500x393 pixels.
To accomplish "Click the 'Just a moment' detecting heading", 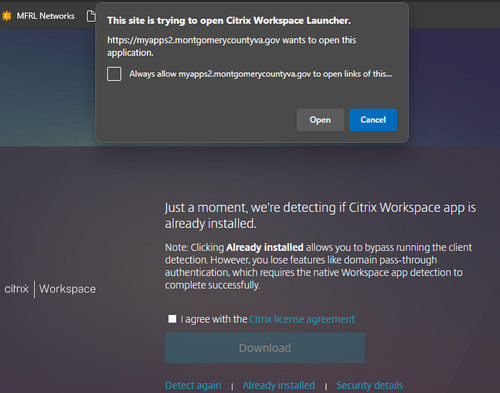I will pos(320,216).
